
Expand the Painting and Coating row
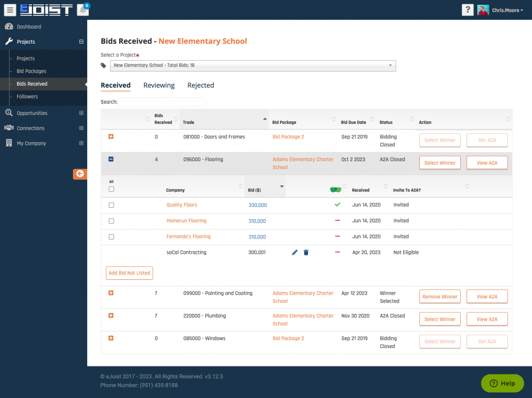[x=111, y=293]
